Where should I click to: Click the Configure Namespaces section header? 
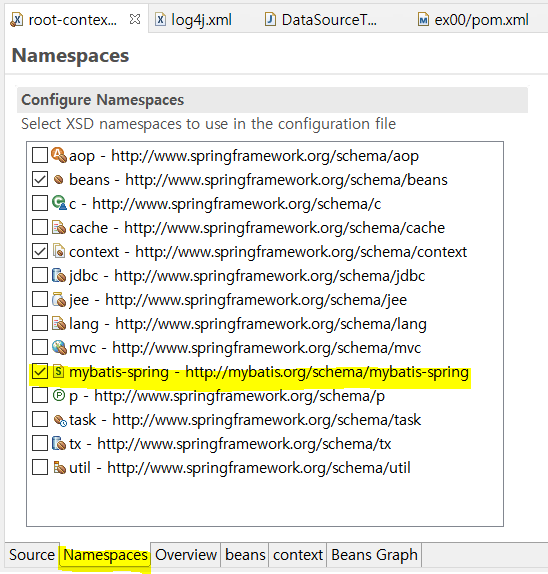coord(272,100)
